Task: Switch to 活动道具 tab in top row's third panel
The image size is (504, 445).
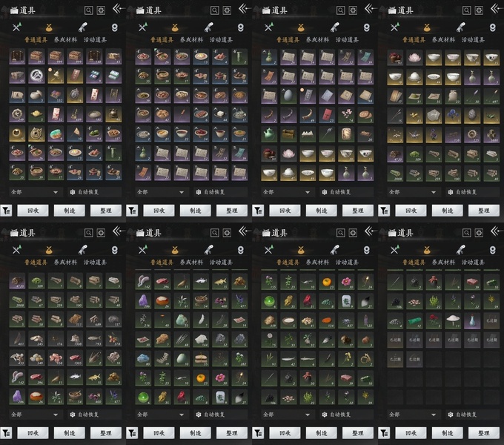Action: (347, 40)
